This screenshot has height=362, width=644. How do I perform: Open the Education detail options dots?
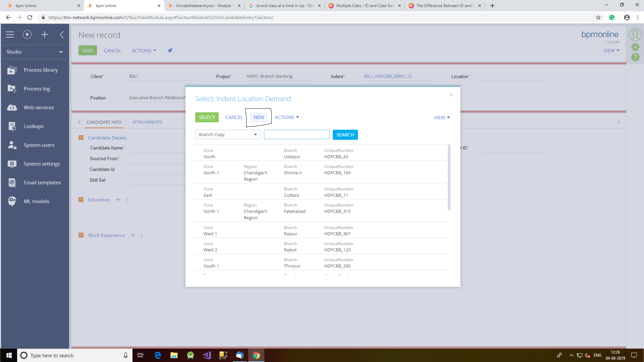[127, 200]
